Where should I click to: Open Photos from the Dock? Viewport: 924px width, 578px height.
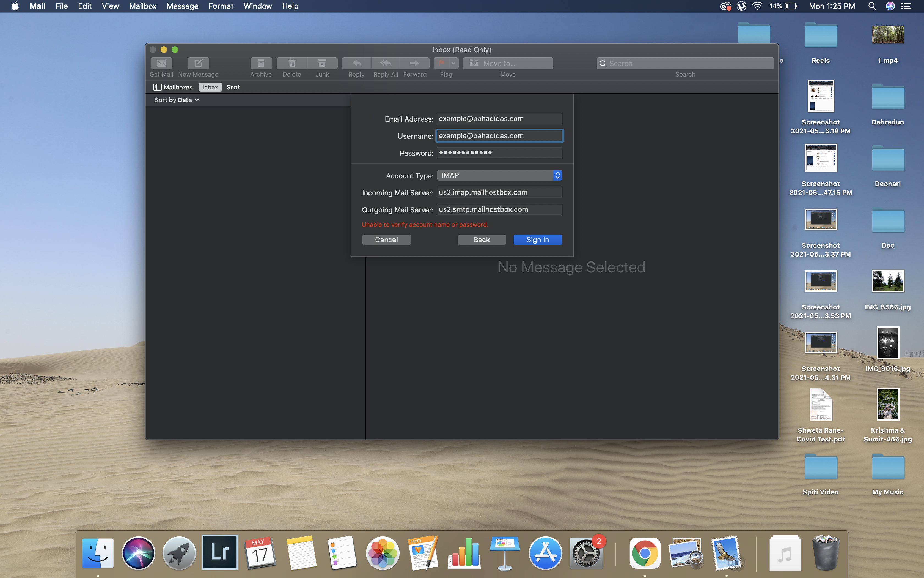383,553
